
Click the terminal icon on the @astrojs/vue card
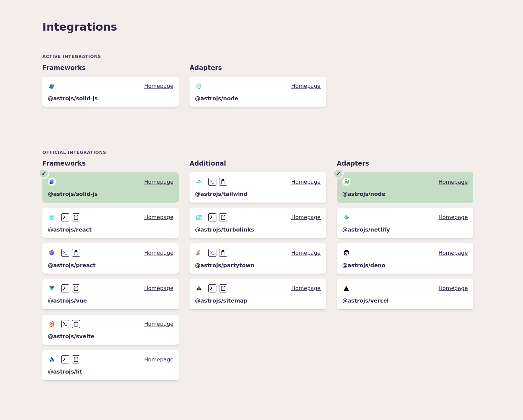pos(65,288)
